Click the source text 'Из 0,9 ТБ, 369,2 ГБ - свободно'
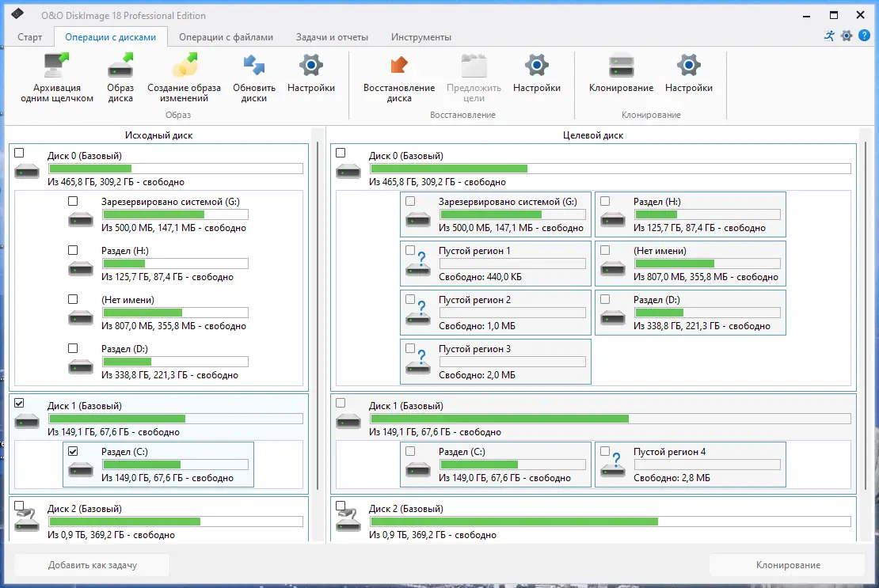The image size is (879, 588). pyautogui.click(x=111, y=535)
